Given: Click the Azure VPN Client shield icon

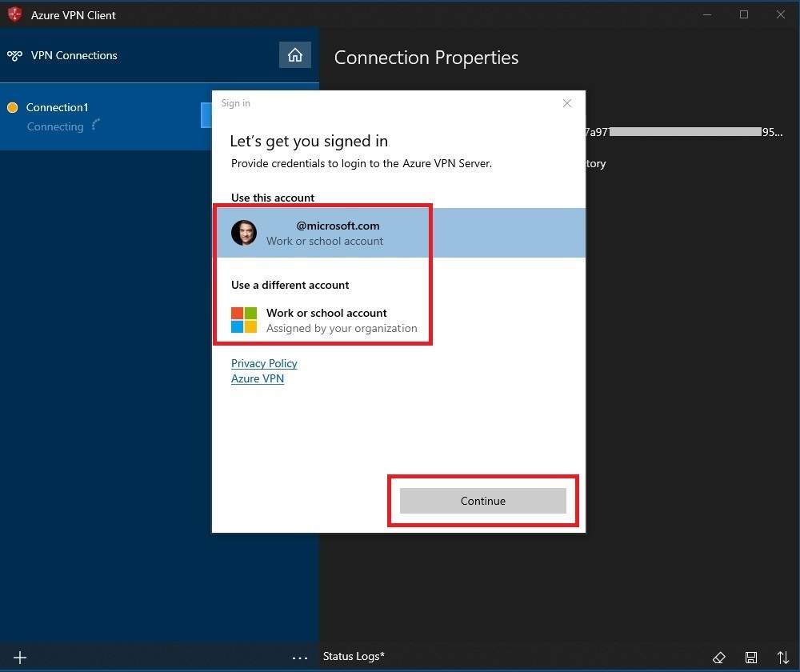Looking at the screenshot, I should point(14,14).
